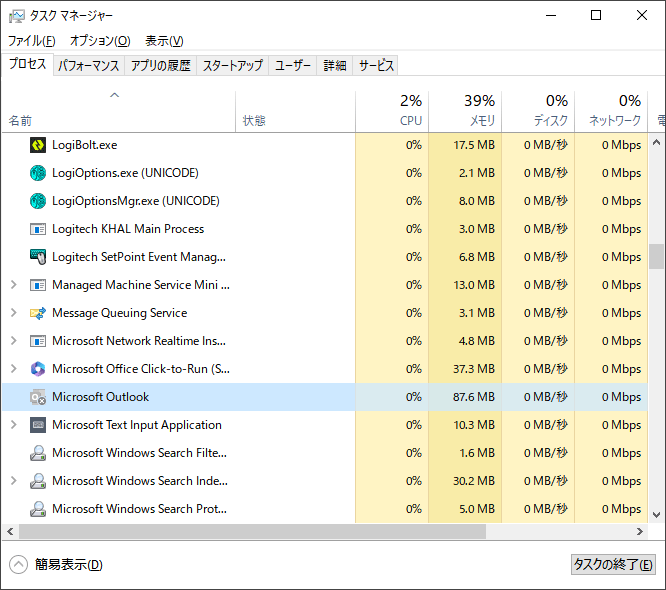Click the Microsoft Office Click-to-Run icon
The image size is (666, 590).
pos(38,369)
